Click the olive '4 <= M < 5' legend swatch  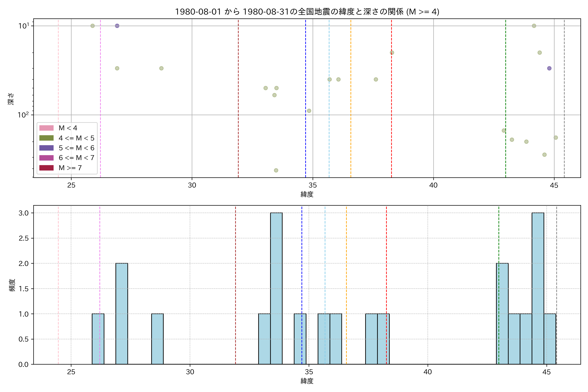point(46,138)
